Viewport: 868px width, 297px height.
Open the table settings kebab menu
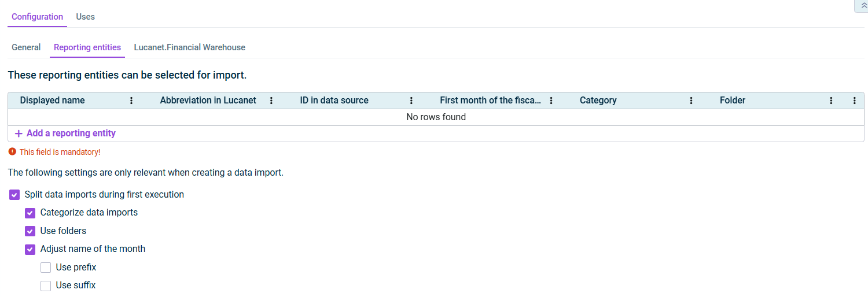[855, 101]
